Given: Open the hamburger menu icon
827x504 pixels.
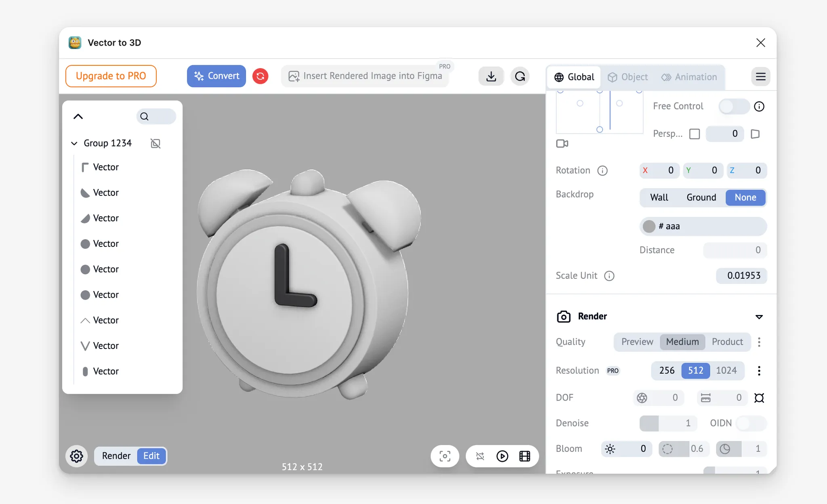Looking at the screenshot, I should [760, 77].
